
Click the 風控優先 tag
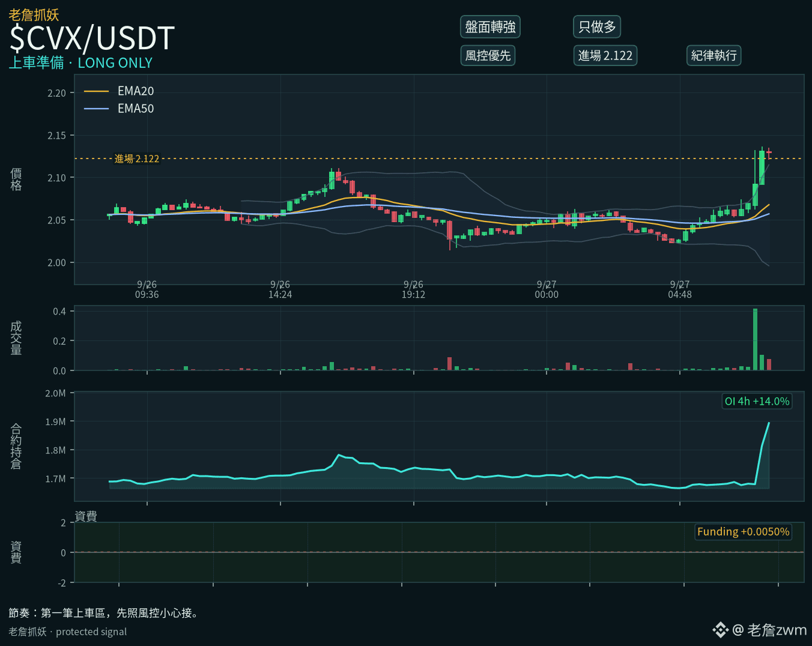pos(488,55)
